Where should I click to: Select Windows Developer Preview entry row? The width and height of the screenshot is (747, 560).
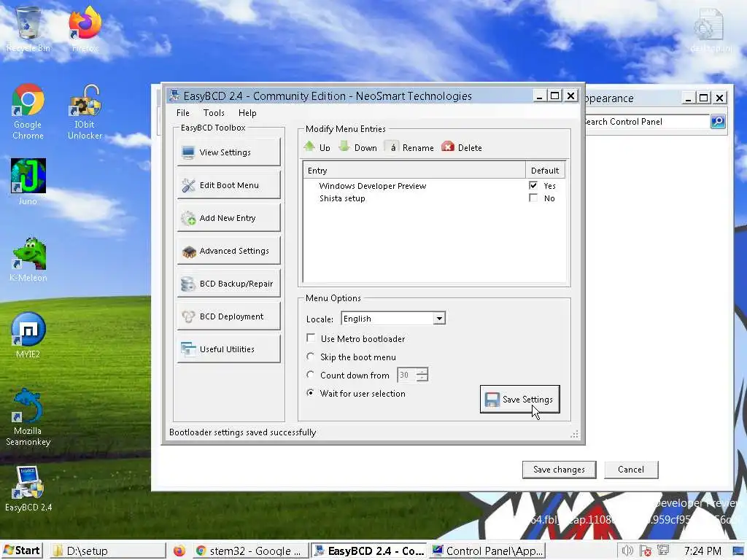click(433, 186)
